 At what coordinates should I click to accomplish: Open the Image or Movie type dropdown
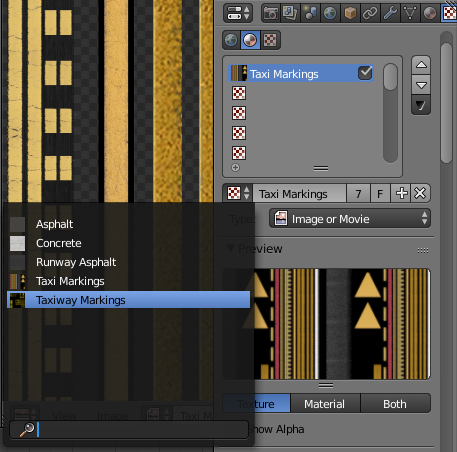350,219
